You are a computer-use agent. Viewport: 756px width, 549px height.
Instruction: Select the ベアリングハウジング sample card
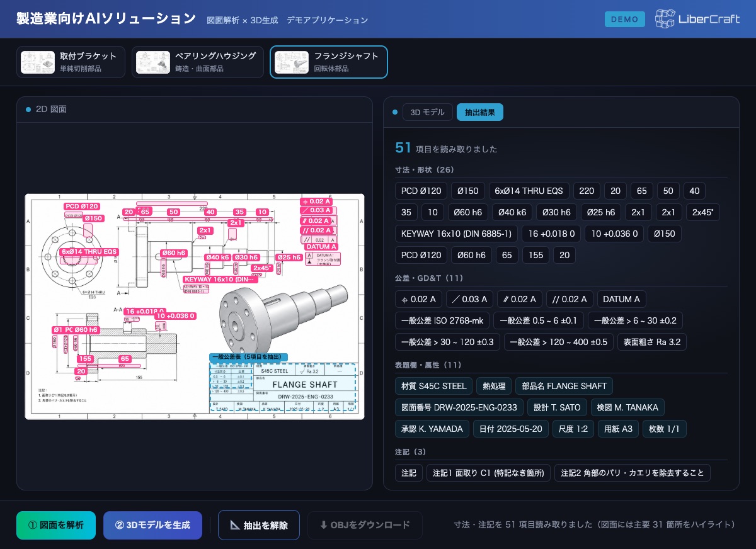(x=198, y=62)
